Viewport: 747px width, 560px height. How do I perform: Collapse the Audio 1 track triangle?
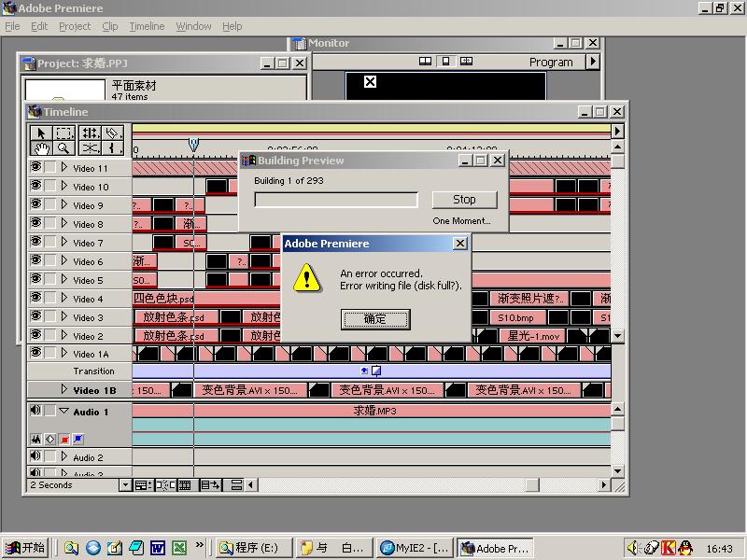pyautogui.click(x=63, y=411)
